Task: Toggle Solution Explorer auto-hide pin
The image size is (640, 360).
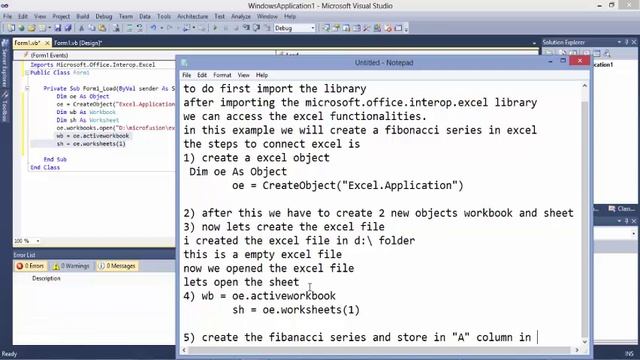Action: [x=627, y=42]
